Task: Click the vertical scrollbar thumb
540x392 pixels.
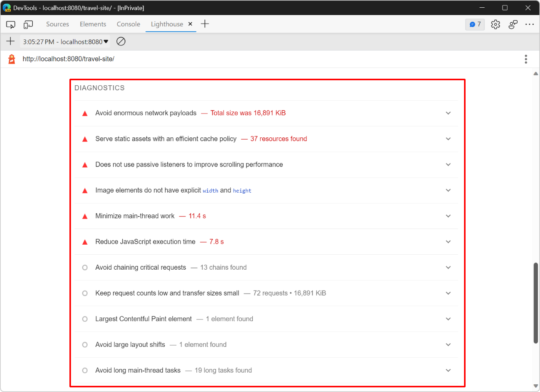Action: tap(535, 303)
